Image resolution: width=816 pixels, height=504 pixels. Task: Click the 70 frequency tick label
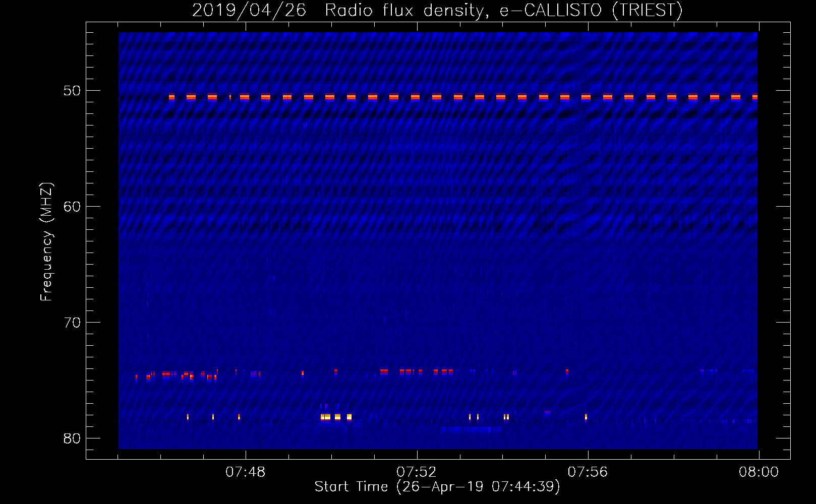tap(72, 323)
